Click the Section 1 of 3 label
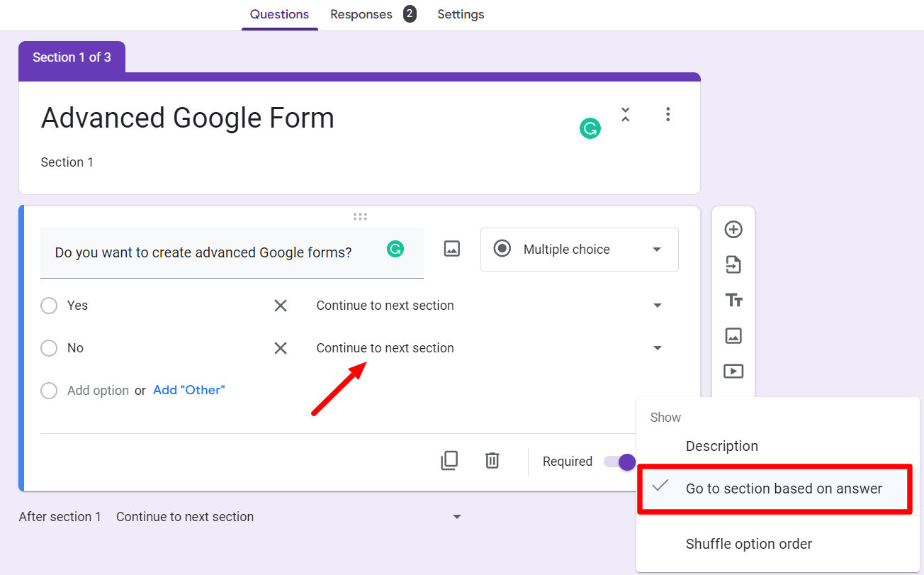924x575 pixels. pyautogui.click(x=72, y=57)
